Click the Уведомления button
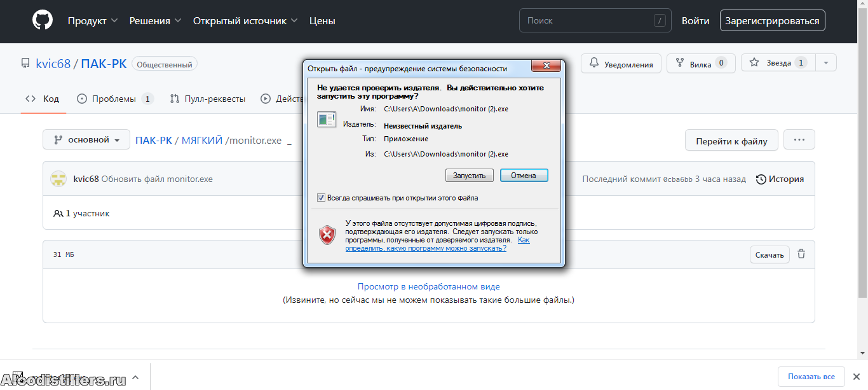This screenshot has width=868, height=390. [621, 63]
